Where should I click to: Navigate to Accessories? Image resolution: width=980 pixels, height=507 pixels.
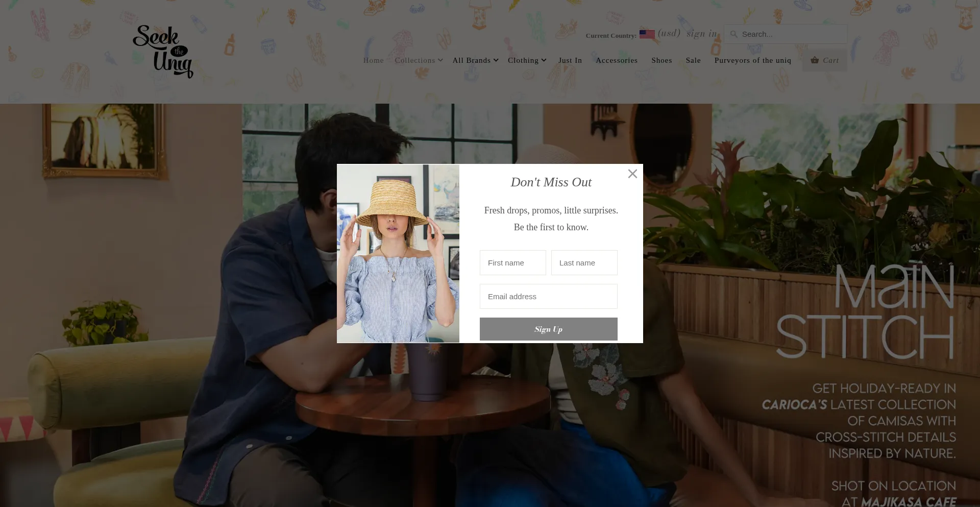617,60
